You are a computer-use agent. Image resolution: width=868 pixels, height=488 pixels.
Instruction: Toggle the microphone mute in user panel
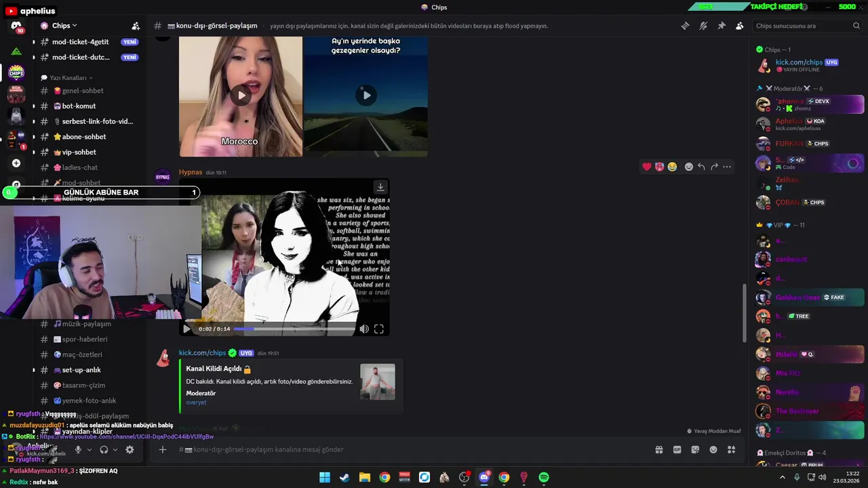point(78,449)
